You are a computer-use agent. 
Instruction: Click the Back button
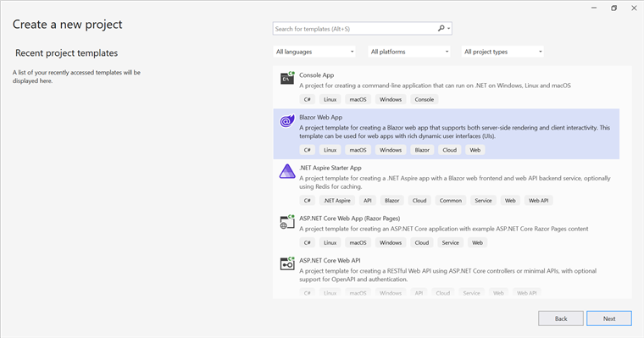[x=561, y=319]
